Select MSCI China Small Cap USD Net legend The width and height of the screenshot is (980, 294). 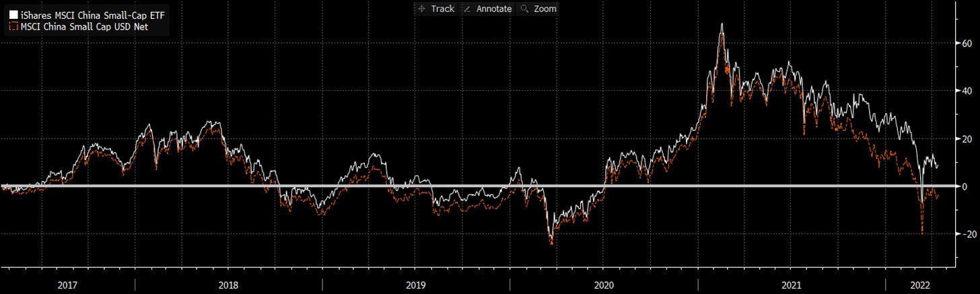pyautogui.click(x=85, y=26)
